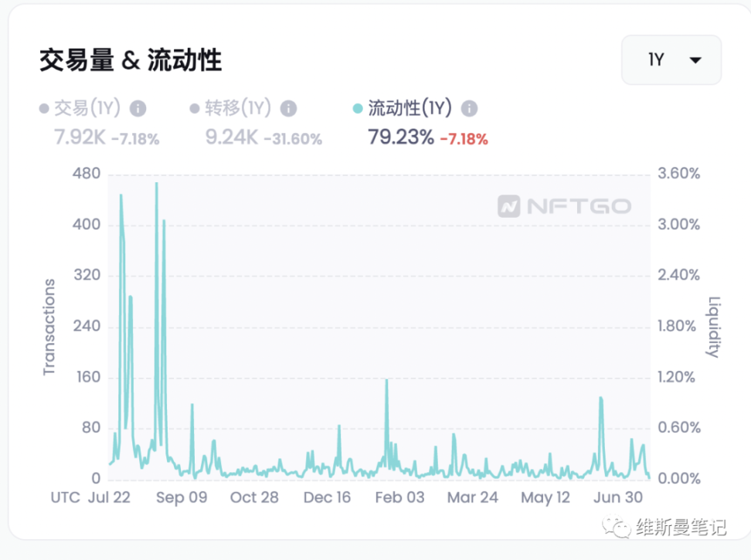The width and height of the screenshot is (751, 560).
Task: Toggle the 流动性(1Y) legend series
Action: coord(409,108)
